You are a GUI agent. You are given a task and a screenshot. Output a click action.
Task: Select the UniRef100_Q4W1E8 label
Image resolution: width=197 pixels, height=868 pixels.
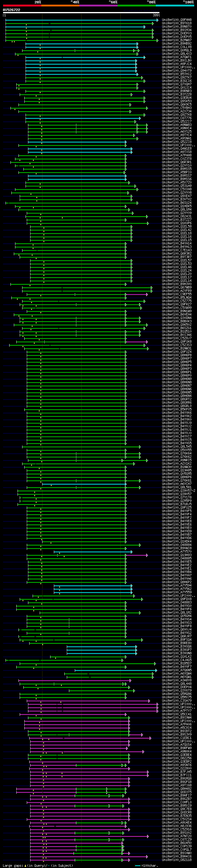[177, 149]
